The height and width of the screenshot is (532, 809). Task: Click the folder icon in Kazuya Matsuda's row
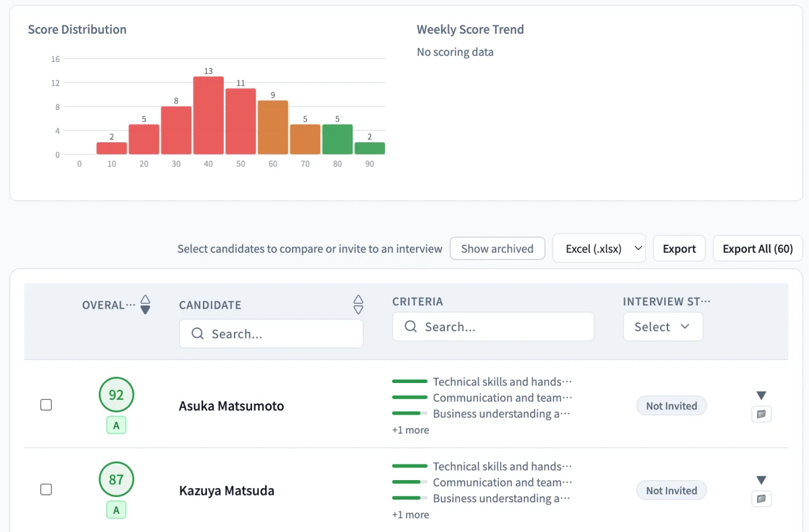point(761,499)
